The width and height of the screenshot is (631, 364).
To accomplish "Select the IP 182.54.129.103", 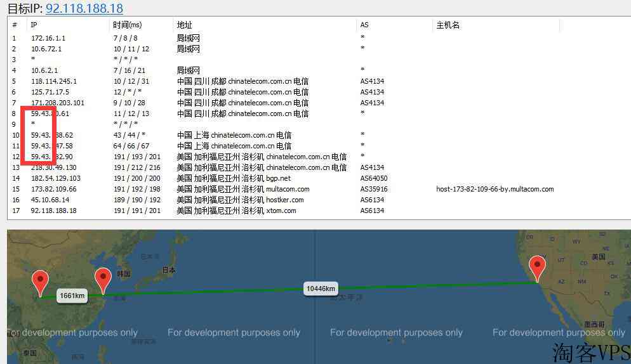I will click(x=55, y=178).
